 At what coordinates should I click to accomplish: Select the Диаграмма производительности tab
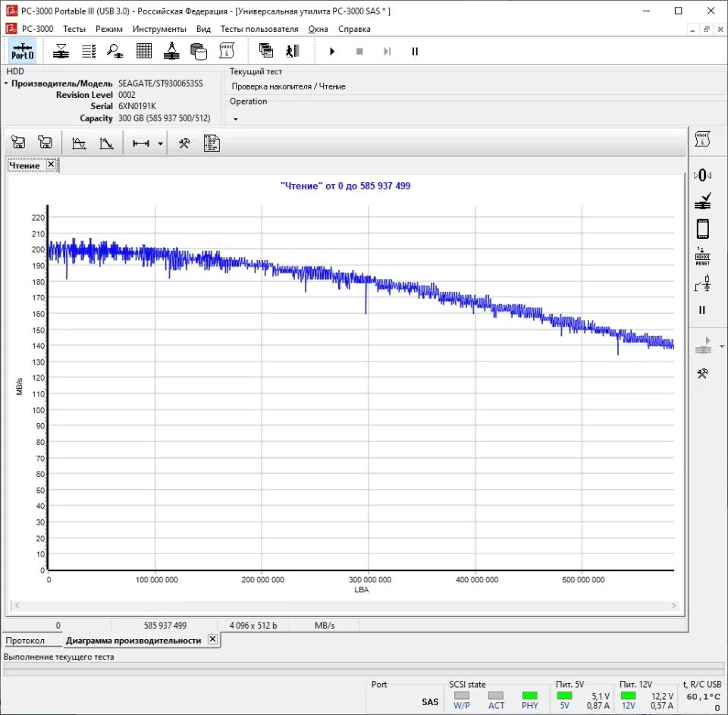click(133, 641)
